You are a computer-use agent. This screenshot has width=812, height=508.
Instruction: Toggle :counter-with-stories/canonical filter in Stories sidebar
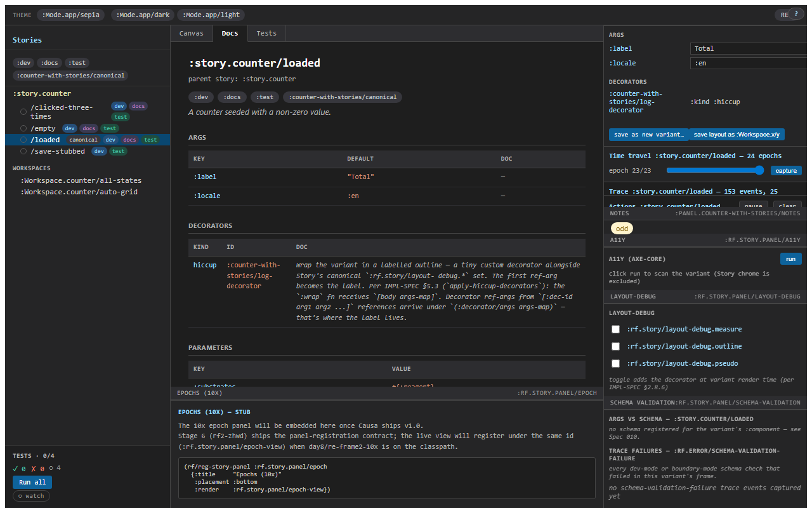70,76
